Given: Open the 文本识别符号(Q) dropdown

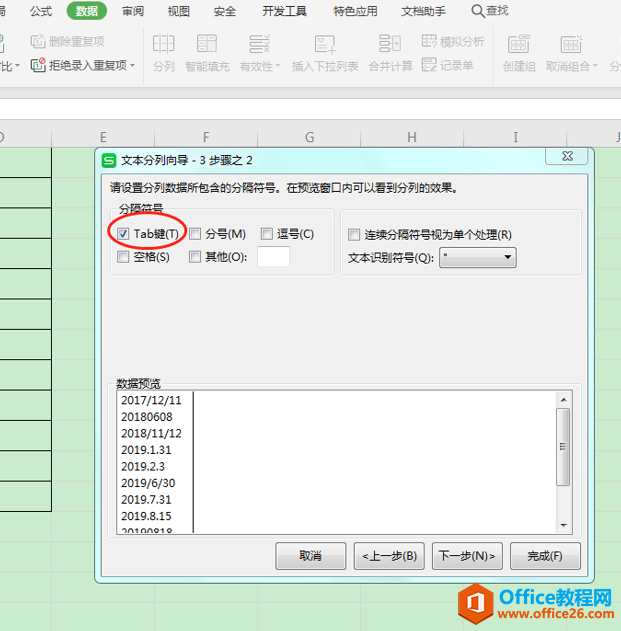Looking at the screenshot, I should [478, 257].
